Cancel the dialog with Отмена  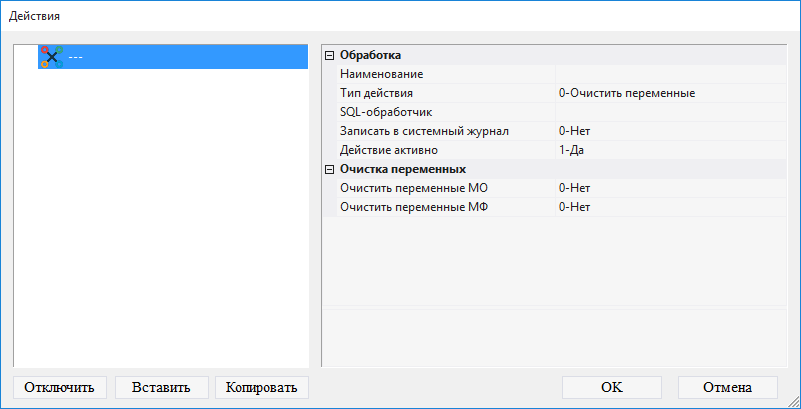pos(727,387)
